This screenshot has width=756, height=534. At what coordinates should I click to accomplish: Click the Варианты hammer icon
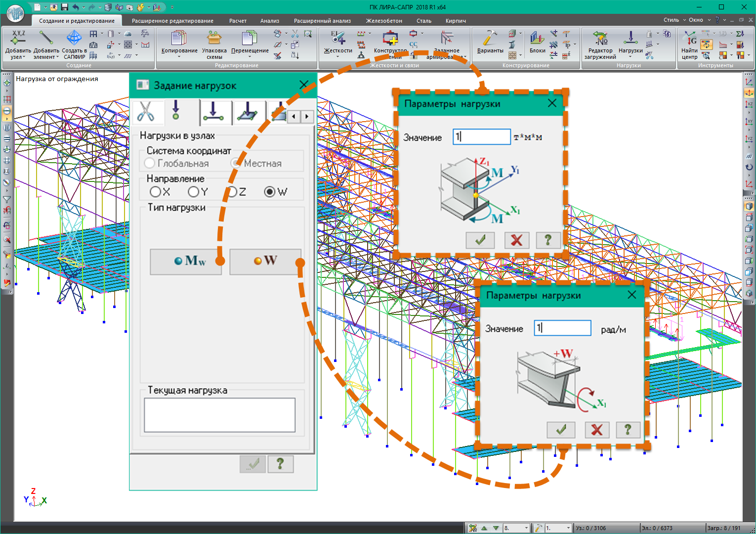pos(490,39)
